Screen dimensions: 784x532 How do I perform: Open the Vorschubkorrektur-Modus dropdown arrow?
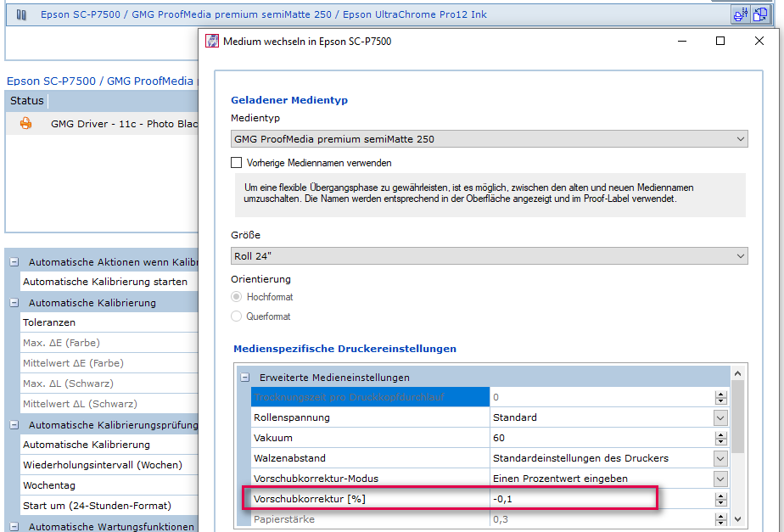[720, 479]
